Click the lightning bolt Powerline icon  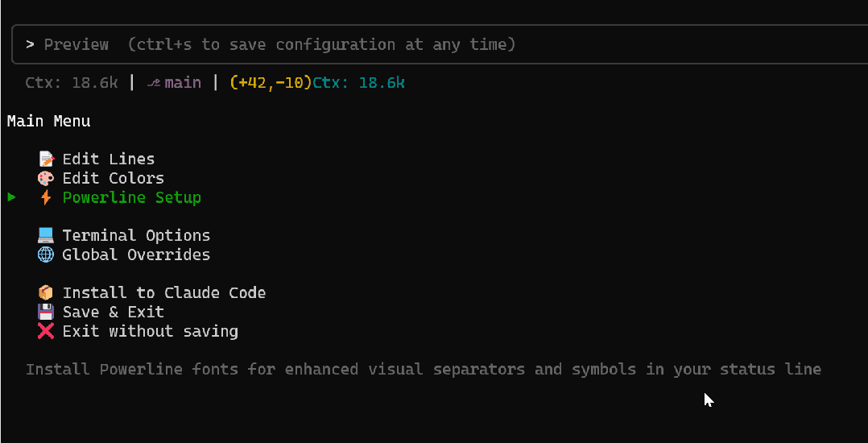[x=46, y=198]
